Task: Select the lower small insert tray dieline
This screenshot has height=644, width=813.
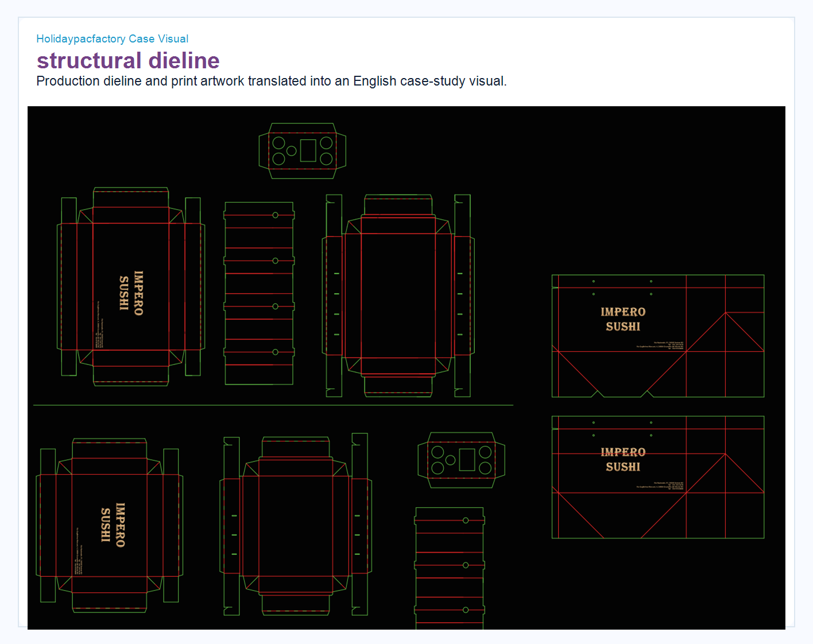Action: click(461, 460)
